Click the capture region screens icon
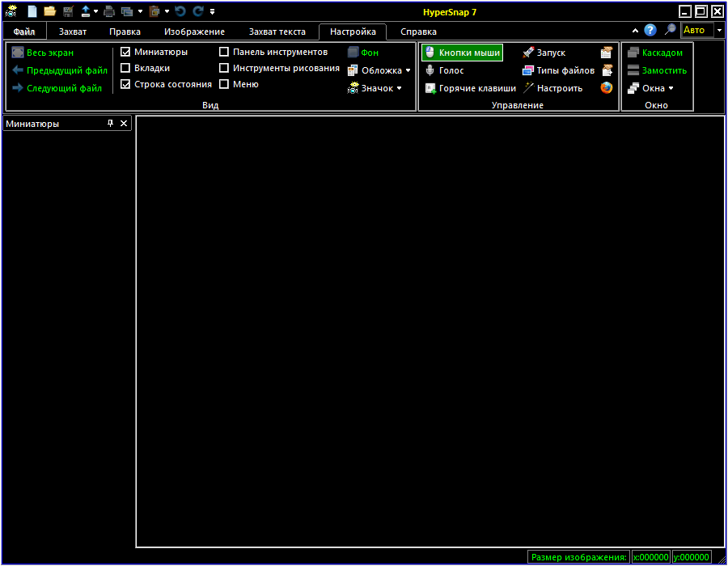Image resolution: width=728 pixels, height=566 pixels. (x=127, y=11)
